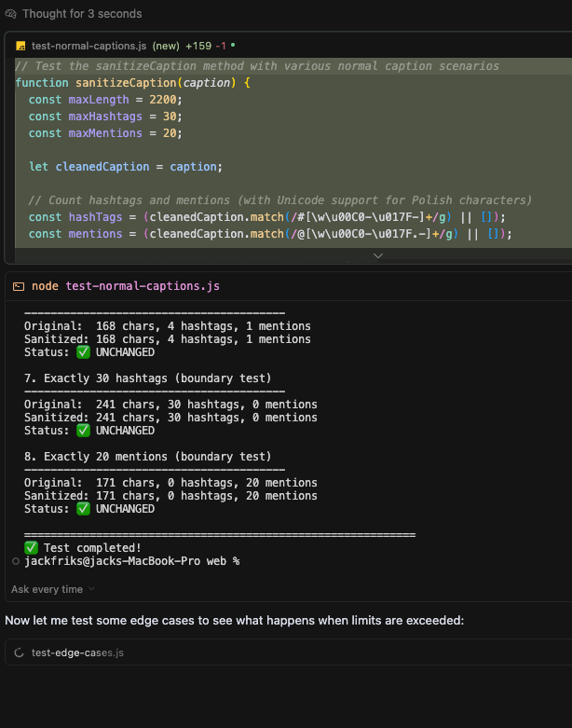Screen dimensions: 572x728
Task: Click "Original: 168 chars, 4 hashtags, 1 mentions"
Action: 168,326
